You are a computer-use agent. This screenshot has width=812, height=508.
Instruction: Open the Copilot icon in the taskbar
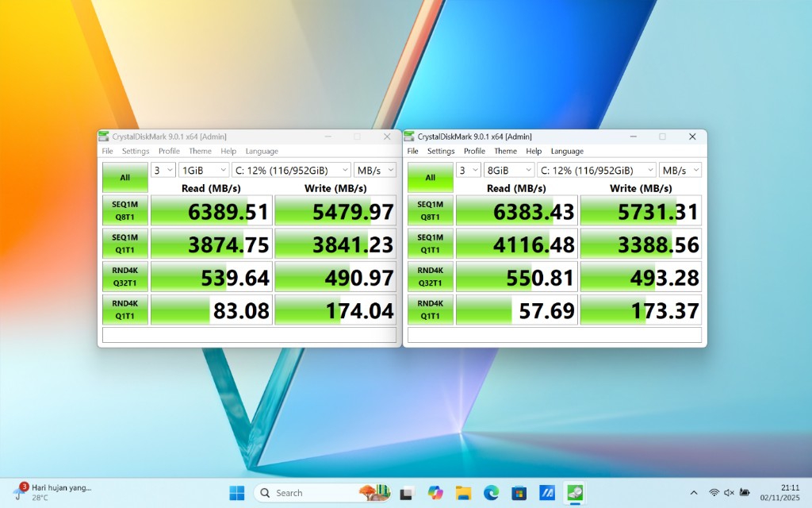[x=435, y=493]
